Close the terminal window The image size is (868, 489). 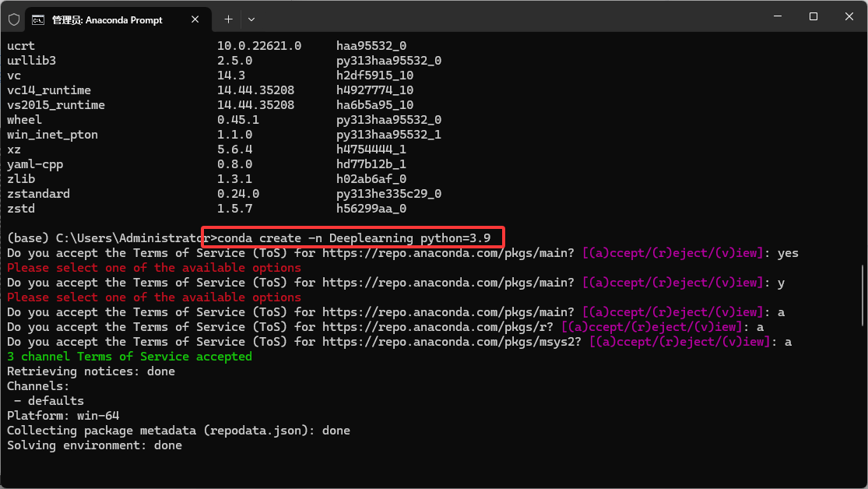pos(849,16)
